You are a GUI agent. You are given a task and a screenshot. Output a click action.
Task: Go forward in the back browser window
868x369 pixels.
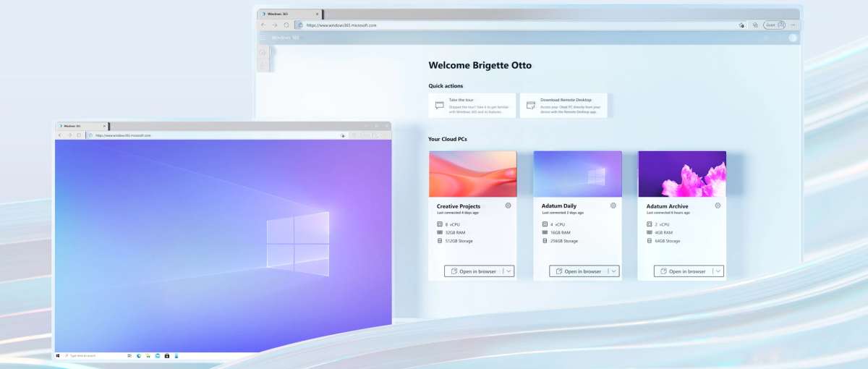pyautogui.click(x=275, y=25)
